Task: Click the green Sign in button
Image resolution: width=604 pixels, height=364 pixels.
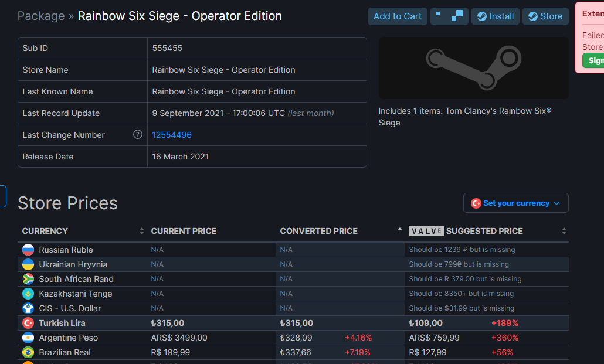Action: click(x=595, y=60)
